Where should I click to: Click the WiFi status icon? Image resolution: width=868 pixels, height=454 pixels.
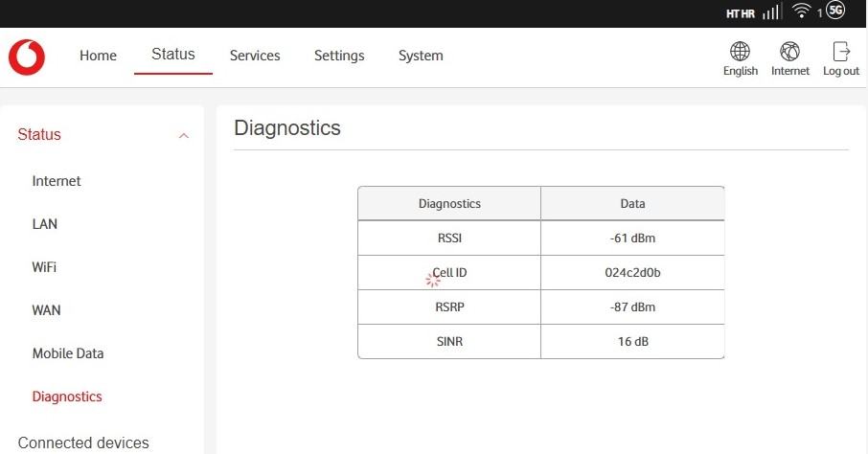801,11
